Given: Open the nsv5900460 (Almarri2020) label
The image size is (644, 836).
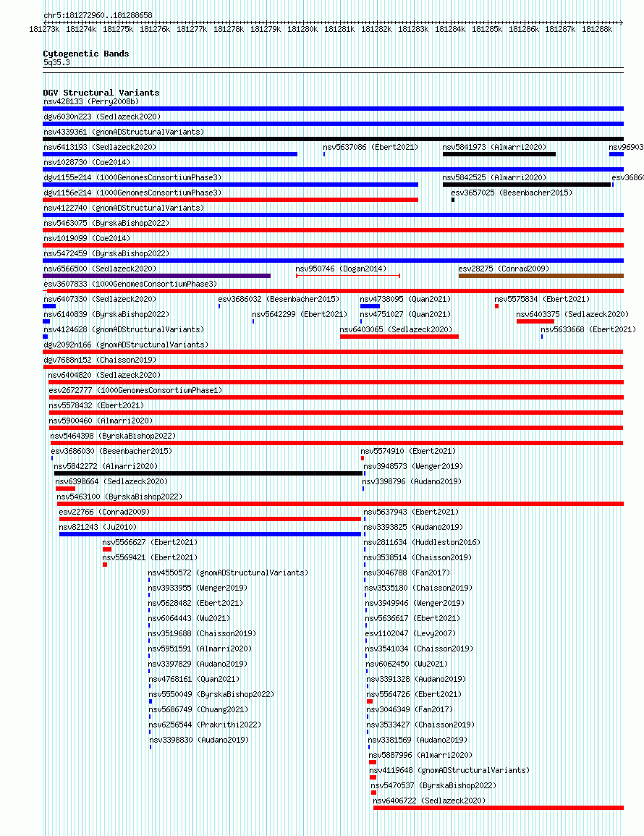Looking at the screenshot, I should coord(101,421).
